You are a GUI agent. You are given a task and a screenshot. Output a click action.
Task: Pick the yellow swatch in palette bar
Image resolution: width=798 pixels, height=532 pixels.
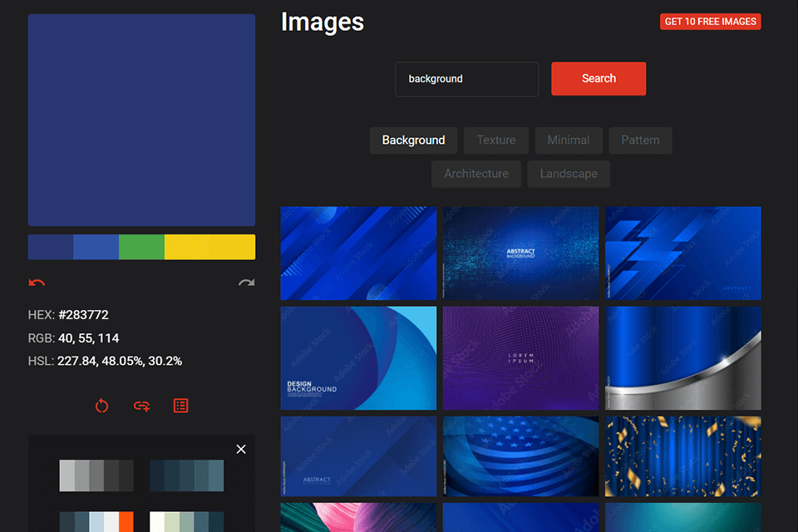click(x=209, y=247)
